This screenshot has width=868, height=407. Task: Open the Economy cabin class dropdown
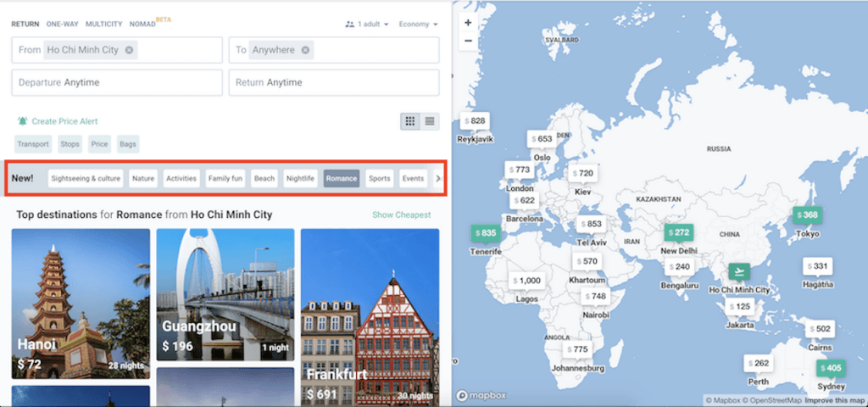point(418,25)
